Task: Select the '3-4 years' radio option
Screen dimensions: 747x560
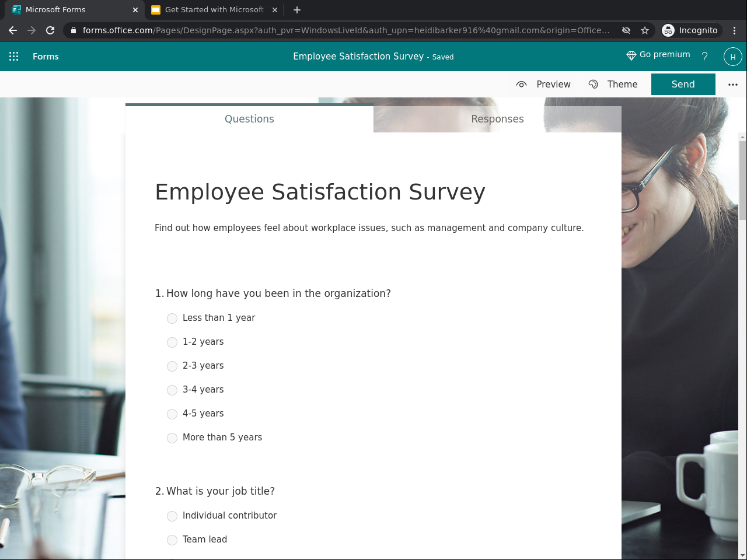Action: 172,390
